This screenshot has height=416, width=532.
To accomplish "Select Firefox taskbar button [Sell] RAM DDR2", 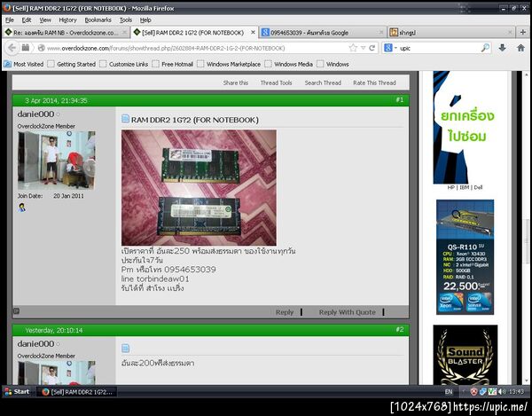I will [76, 392].
